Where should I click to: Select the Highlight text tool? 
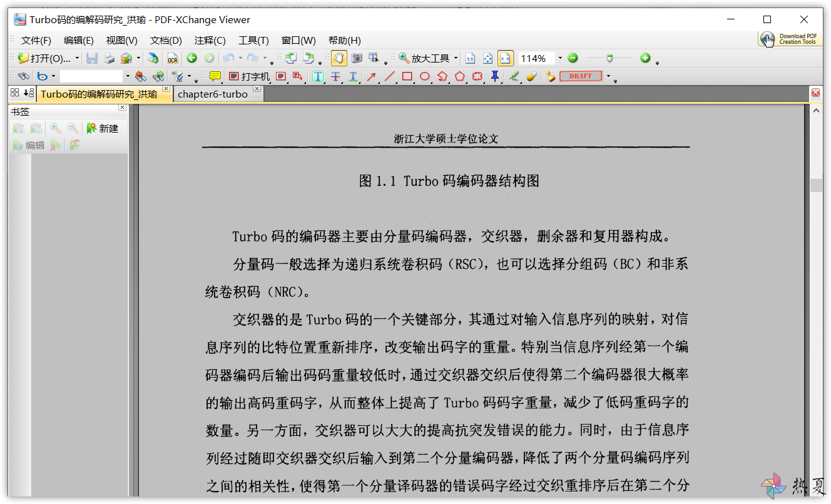coord(318,76)
